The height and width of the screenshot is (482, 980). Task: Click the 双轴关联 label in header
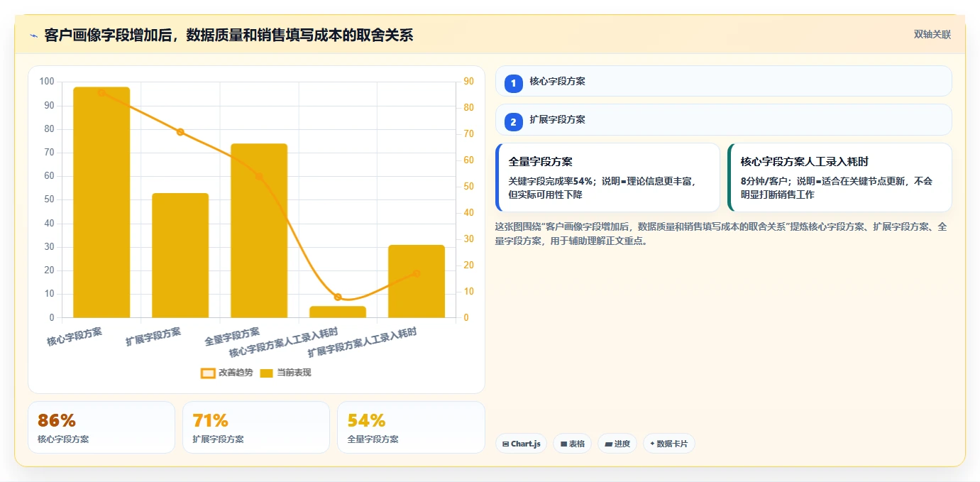(932, 35)
